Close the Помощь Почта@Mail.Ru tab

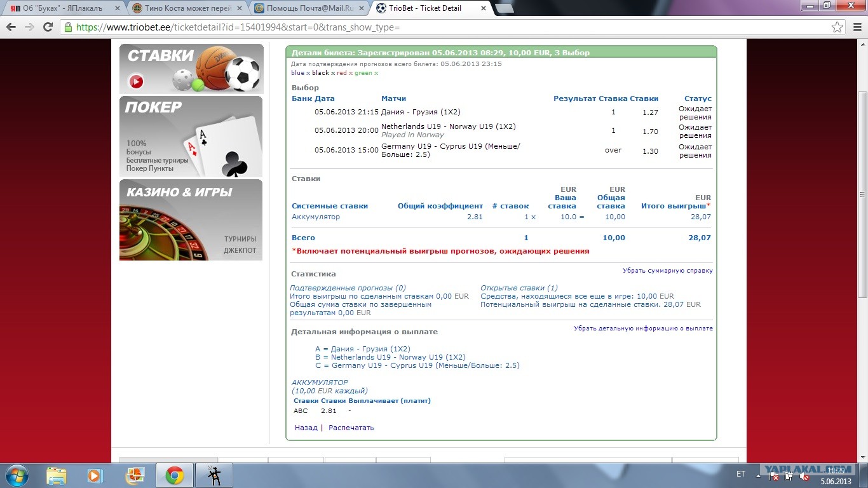tap(360, 9)
